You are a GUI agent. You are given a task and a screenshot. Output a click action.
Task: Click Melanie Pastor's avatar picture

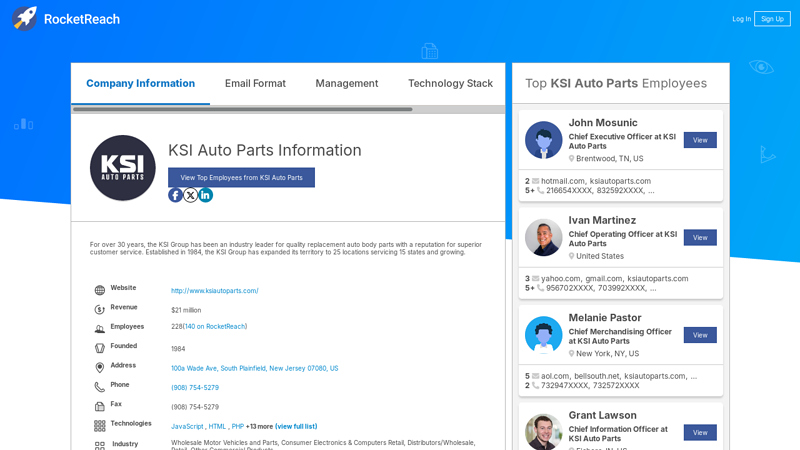(543, 335)
